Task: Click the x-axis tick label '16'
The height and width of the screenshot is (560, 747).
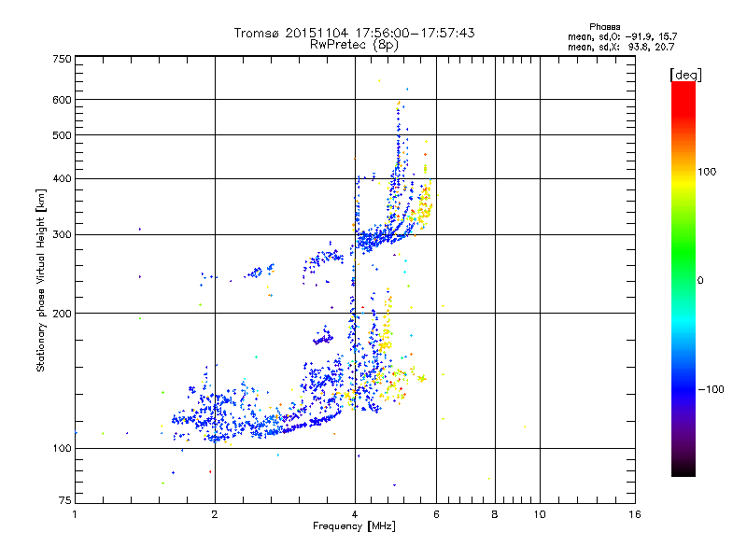Action: (x=635, y=514)
